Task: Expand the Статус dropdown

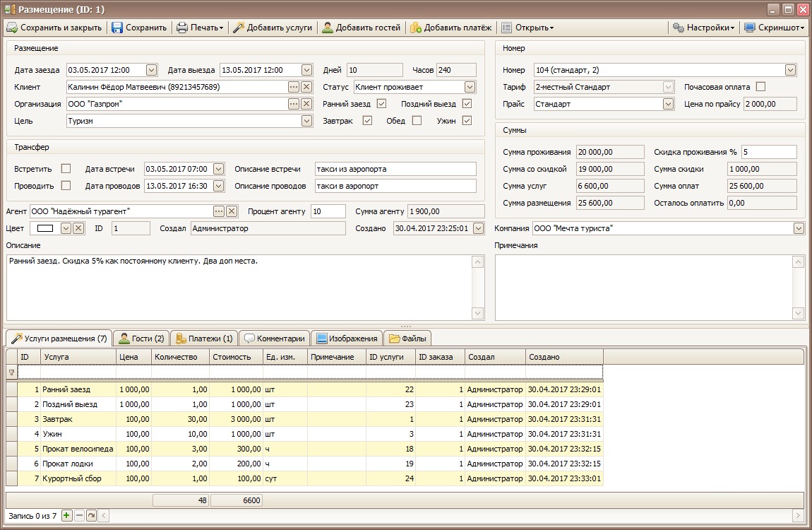Action: (470, 87)
